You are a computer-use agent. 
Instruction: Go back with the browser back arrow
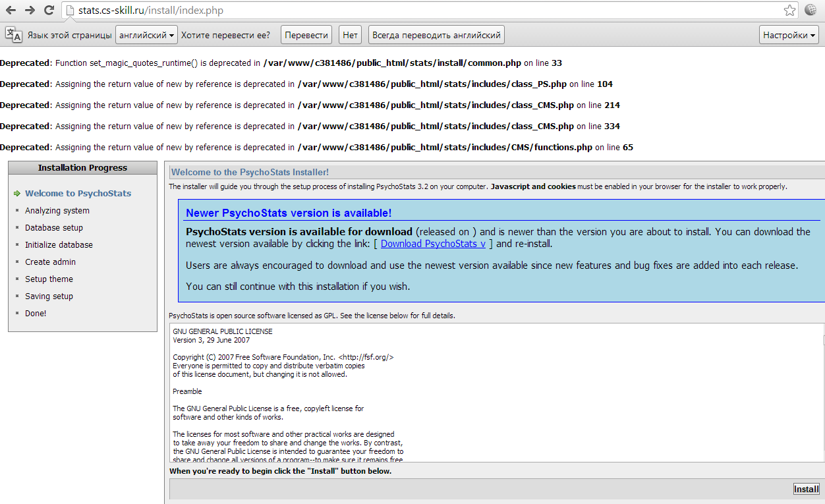coord(11,11)
